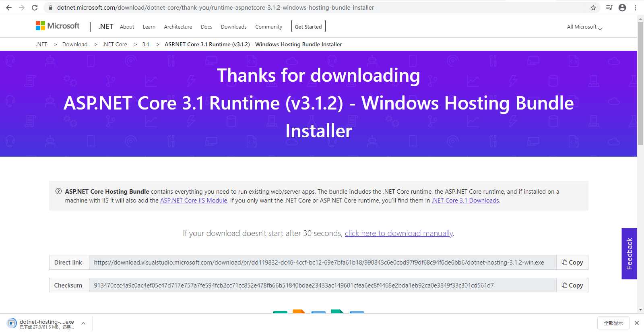Image resolution: width=644 pixels, height=333 pixels.
Task: Copy the Direct link URL
Action: 572,263
